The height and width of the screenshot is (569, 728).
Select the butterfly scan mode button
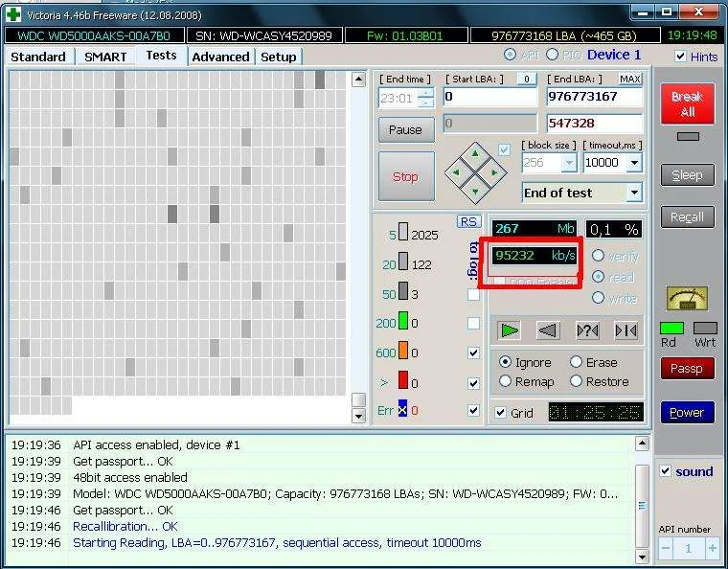coord(626,330)
